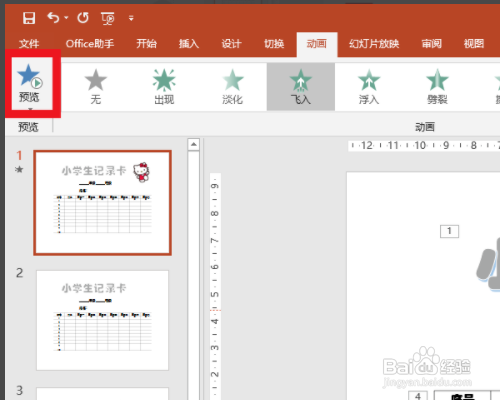Open the 文件 menu tab
This screenshot has width=500, height=400.
(x=29, y=44)
